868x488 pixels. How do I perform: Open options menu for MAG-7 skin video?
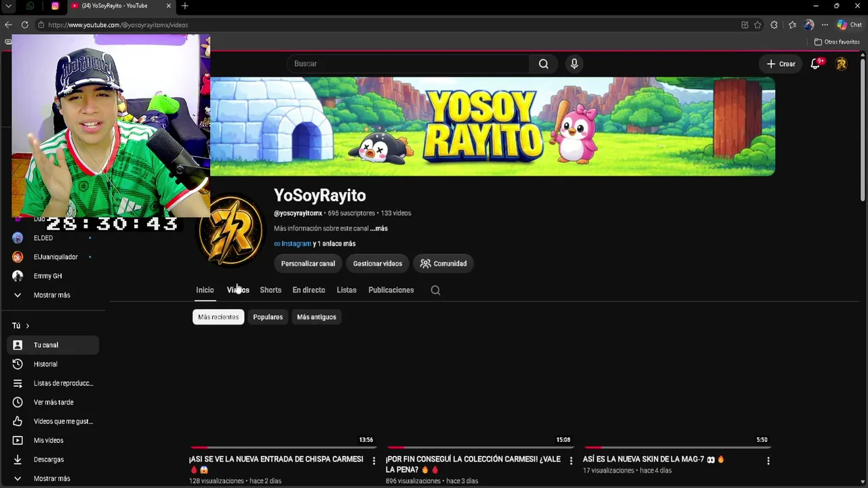click(768, 461)
